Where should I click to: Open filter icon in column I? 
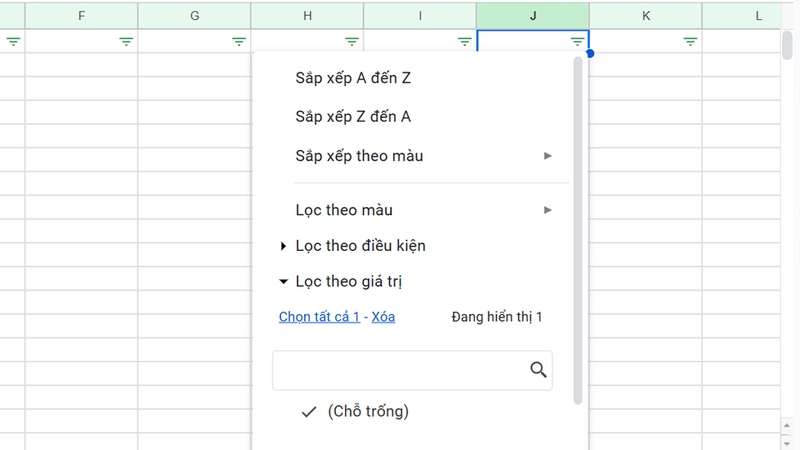click(x=464, y=42)
